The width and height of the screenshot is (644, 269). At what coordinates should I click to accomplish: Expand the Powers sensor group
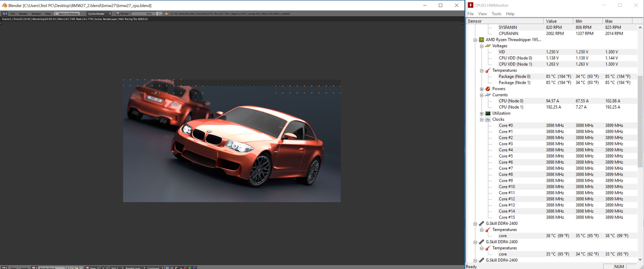coord(481,89)
